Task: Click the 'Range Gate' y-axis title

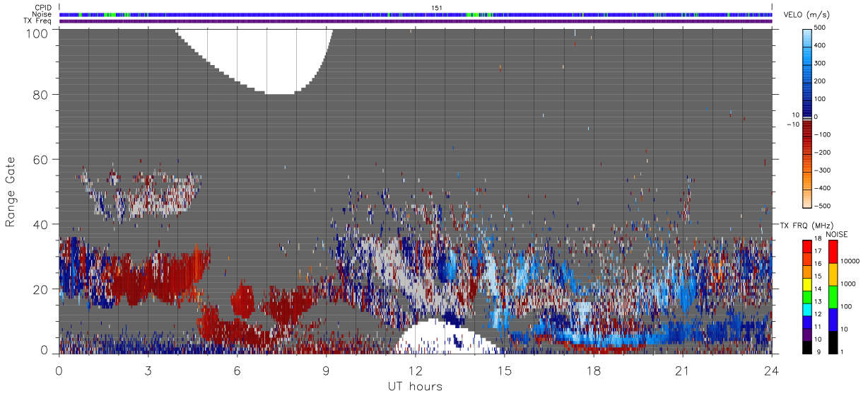Action: pyautogui.click(x=11, y=191)
